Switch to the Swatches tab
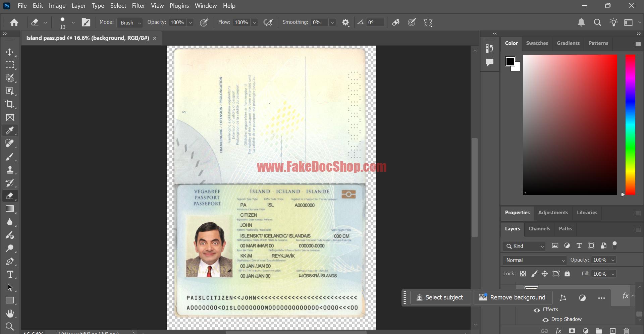Viewport: 644px width, 334px height. point(537,43)
